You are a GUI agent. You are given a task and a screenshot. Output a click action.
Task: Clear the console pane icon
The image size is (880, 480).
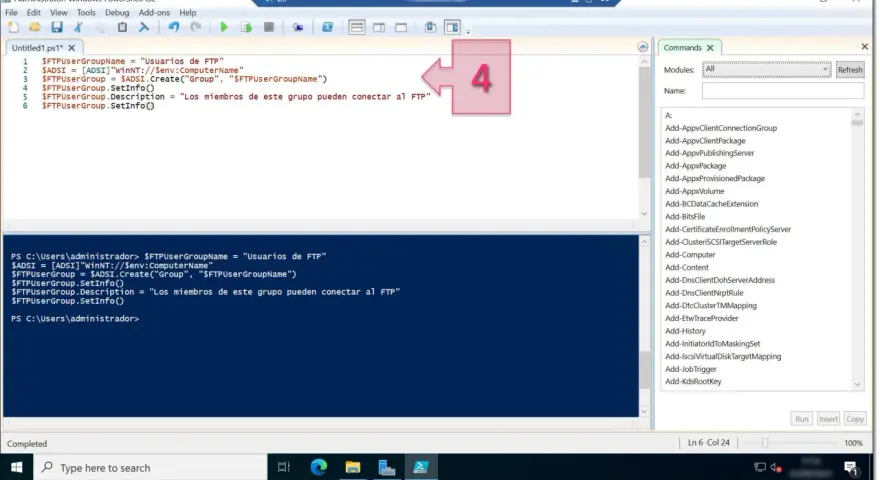(144, 27)
